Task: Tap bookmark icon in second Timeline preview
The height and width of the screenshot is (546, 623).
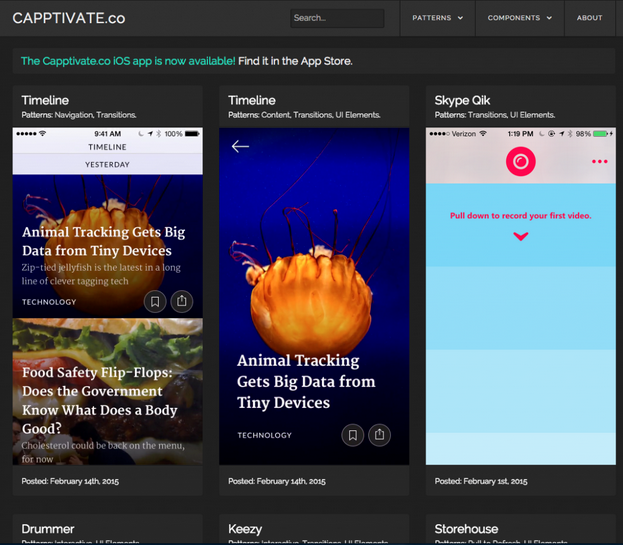Action: pyautogui.click(x=352, y=435)
